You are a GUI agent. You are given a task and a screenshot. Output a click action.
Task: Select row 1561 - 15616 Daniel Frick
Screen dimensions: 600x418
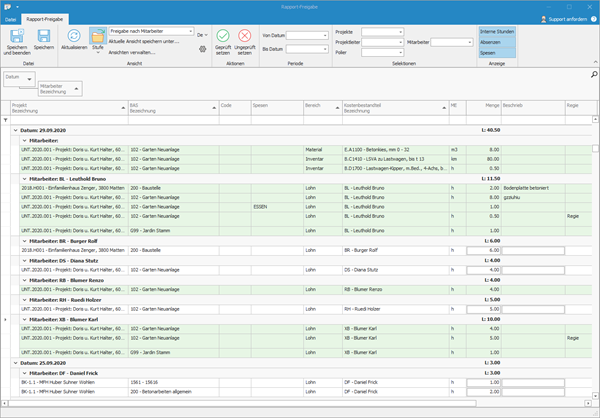click(x=305, y=382)
